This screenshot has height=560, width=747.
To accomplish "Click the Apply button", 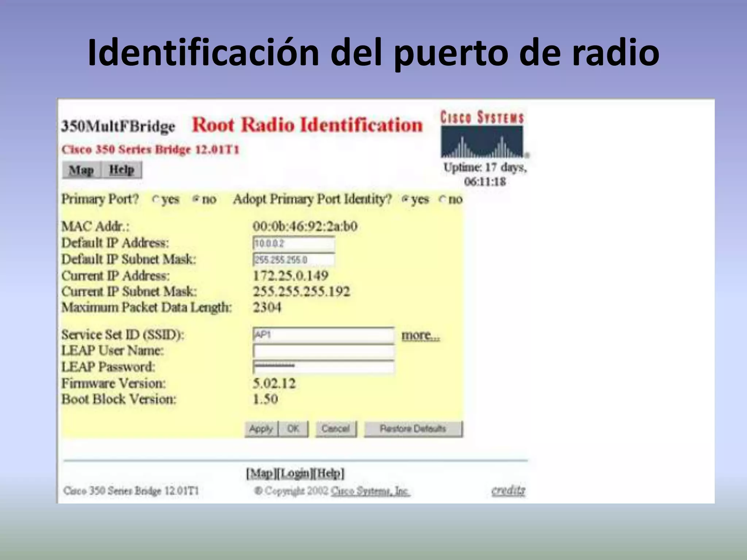I will pos(261,429).
